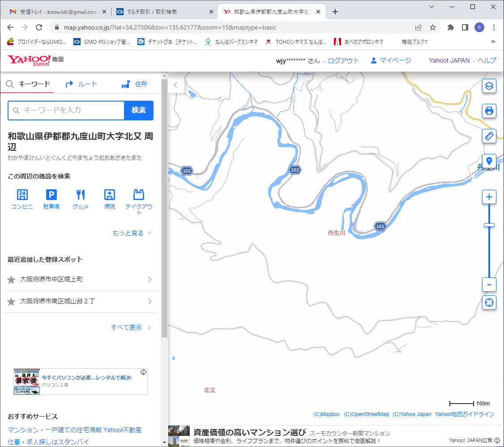Image resolution: width=504 pixels, height=447 pixels.
Task: Click the location pin icon on map
Action: point(489,161)
